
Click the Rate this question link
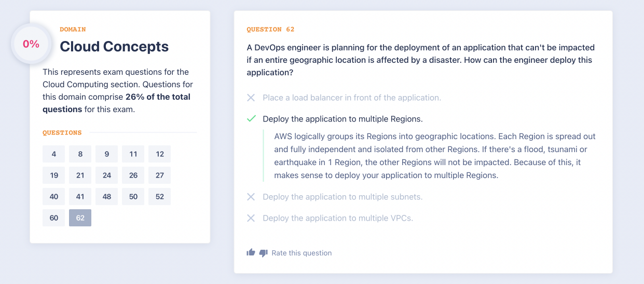coord(302,253)
